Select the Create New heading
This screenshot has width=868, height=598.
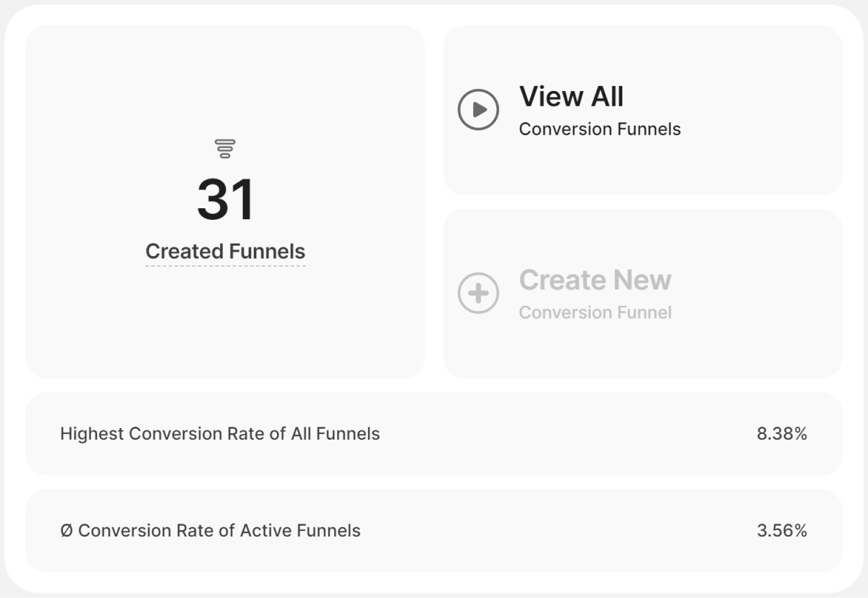(595, 280)
